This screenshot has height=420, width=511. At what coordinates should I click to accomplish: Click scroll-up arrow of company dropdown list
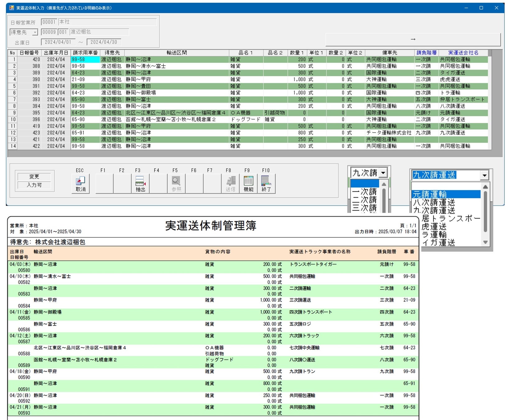click(485, 187)
